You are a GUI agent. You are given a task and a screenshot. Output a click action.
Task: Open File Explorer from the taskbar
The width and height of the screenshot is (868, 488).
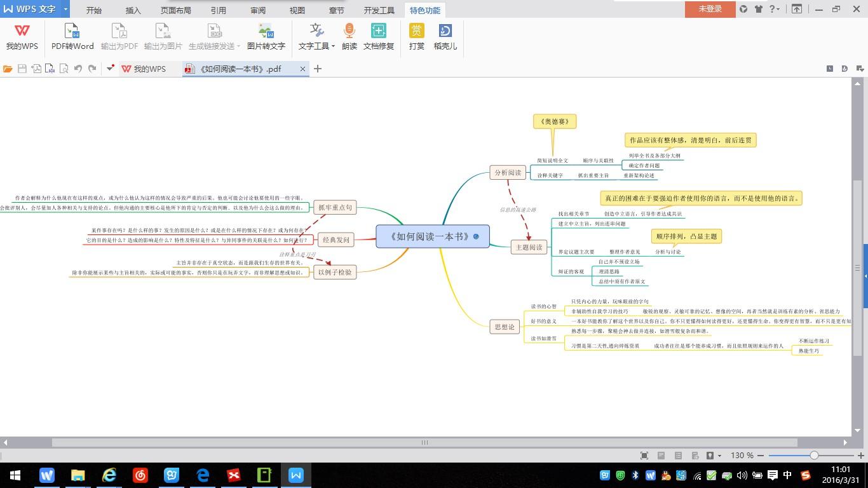tap(78, 475)
